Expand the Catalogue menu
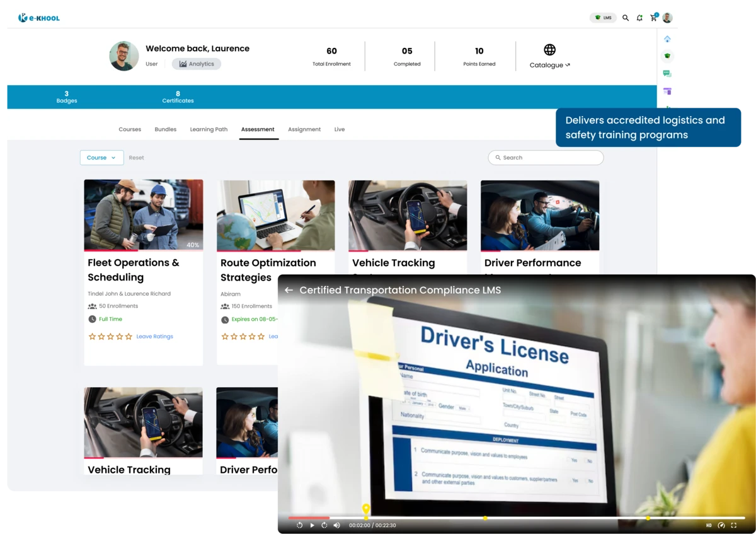 (549, 65)
